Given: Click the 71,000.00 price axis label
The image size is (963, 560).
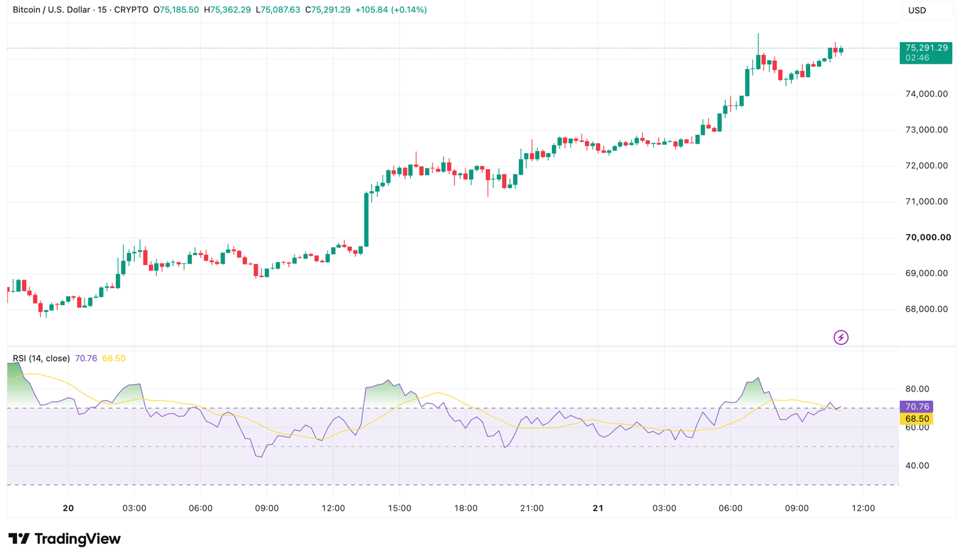Looking at the screenshot, I should 926,202.
